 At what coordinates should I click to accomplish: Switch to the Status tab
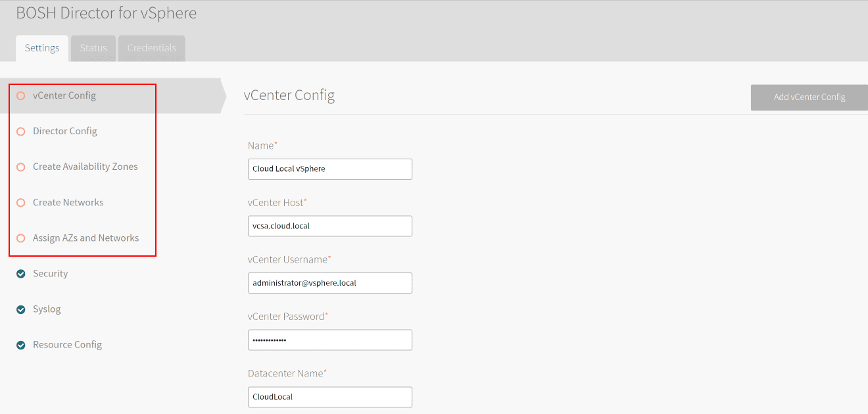(93, 48)
